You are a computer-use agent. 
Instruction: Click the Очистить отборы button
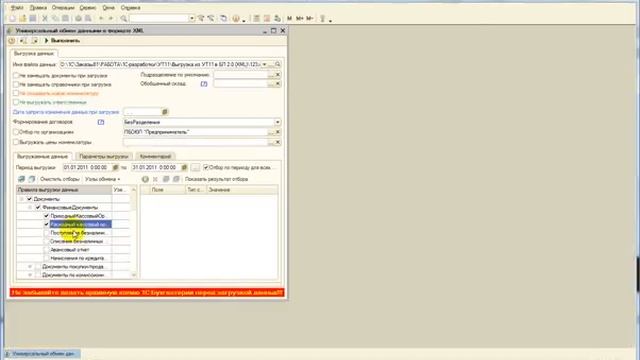click(60, 179)
